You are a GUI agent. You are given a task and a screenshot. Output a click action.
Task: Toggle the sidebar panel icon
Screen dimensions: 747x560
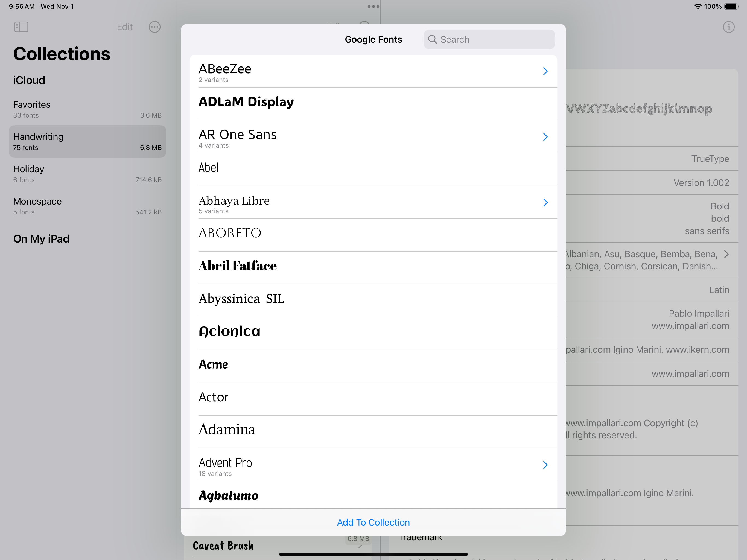point(21,27)
